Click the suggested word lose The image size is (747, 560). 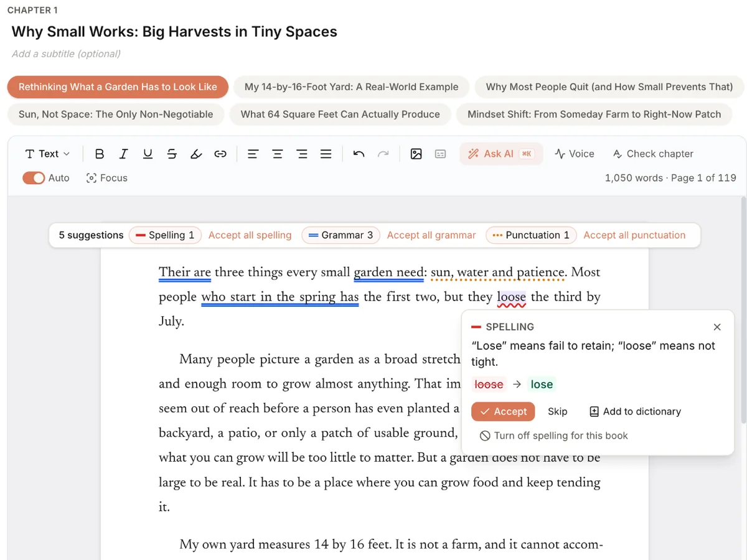(542, 385)
